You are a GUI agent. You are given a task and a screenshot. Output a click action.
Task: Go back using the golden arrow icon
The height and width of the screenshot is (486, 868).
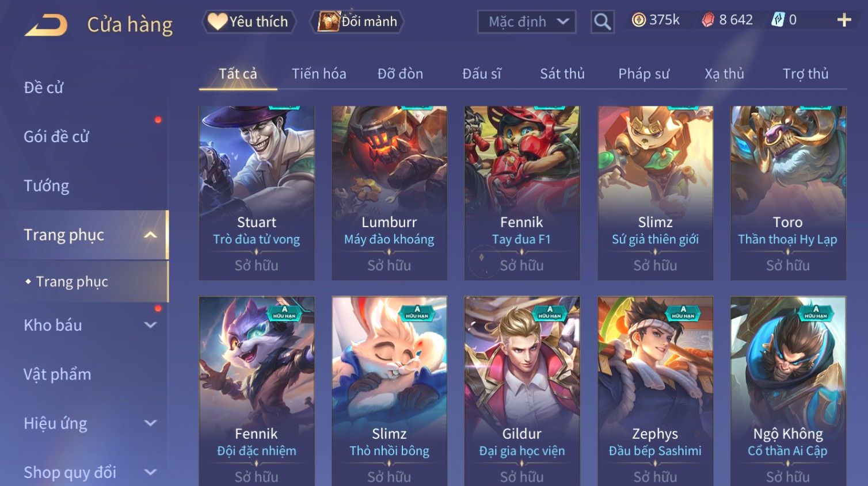pyautogui.click(x=46, y=25)
